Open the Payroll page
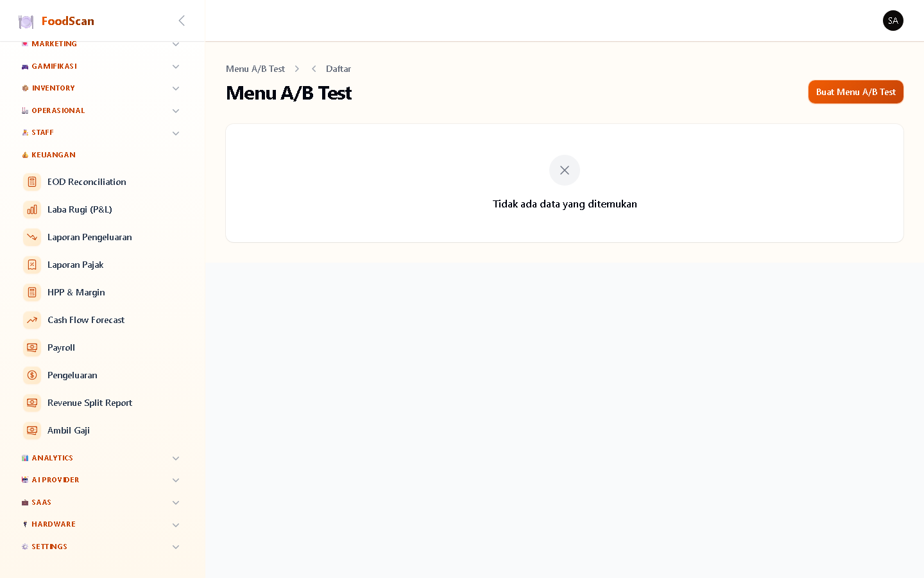Screen dimensions: 924x578 (61, 347)
